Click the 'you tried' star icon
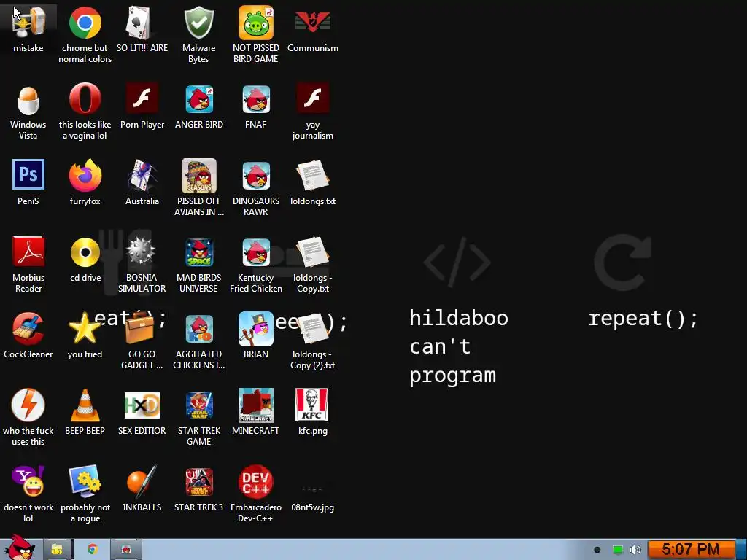Screen dimensions: 747x560 pos(85,329)
